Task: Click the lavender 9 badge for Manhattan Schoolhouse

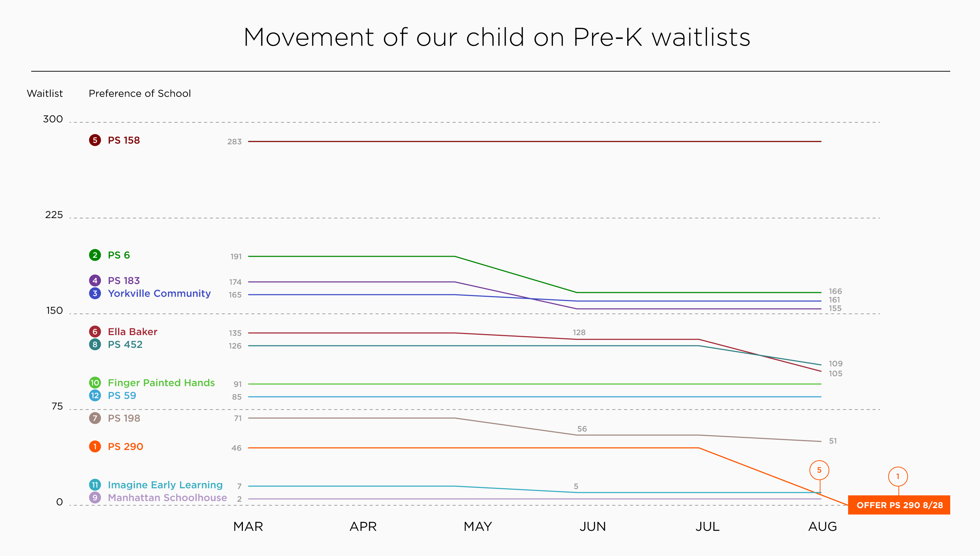Action: point(95,497)
